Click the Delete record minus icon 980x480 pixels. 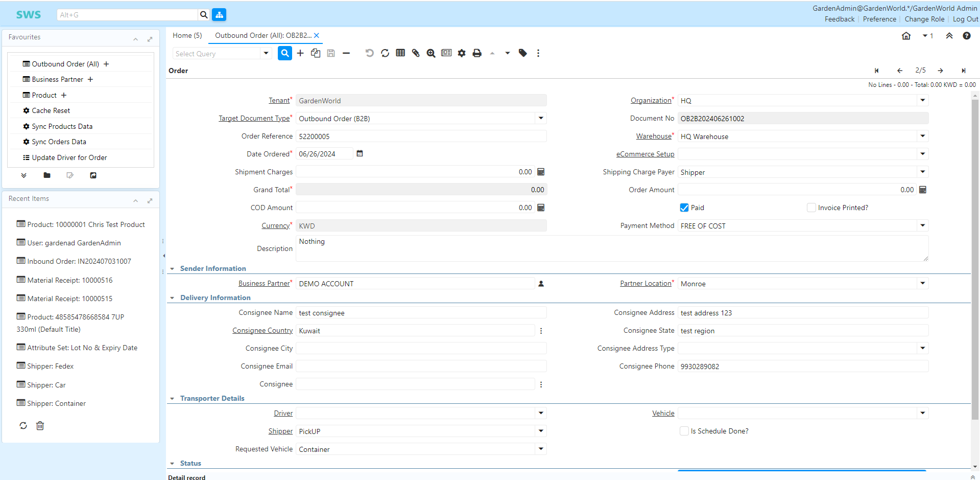(346, 53)
